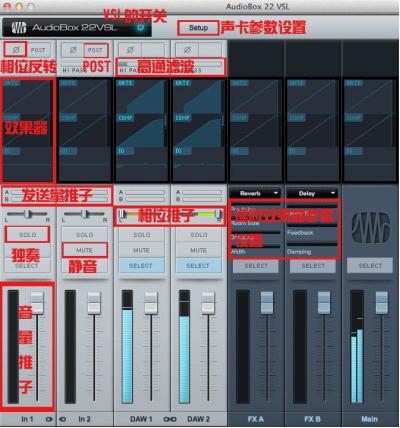400x428 pixels.
Task: Toggle the VSL power icon
Action: click(x=141, y=27)
